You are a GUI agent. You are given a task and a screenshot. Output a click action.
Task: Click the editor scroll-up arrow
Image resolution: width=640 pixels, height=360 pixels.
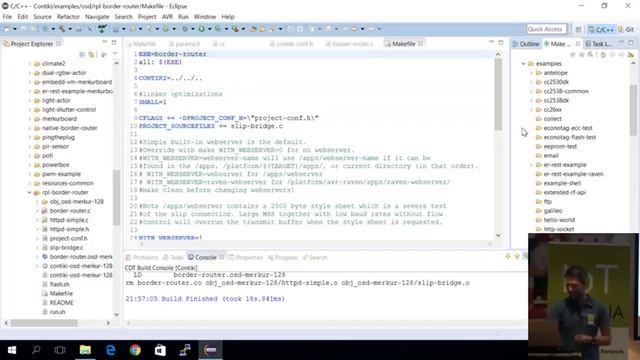(x=498, y=54)
